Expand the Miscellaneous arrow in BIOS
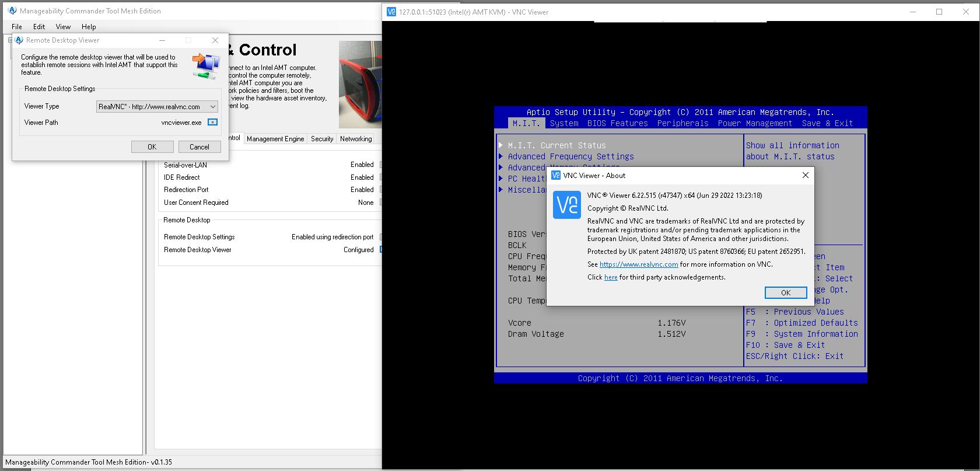This screenshot has width=980, height=471. [501, 189]
